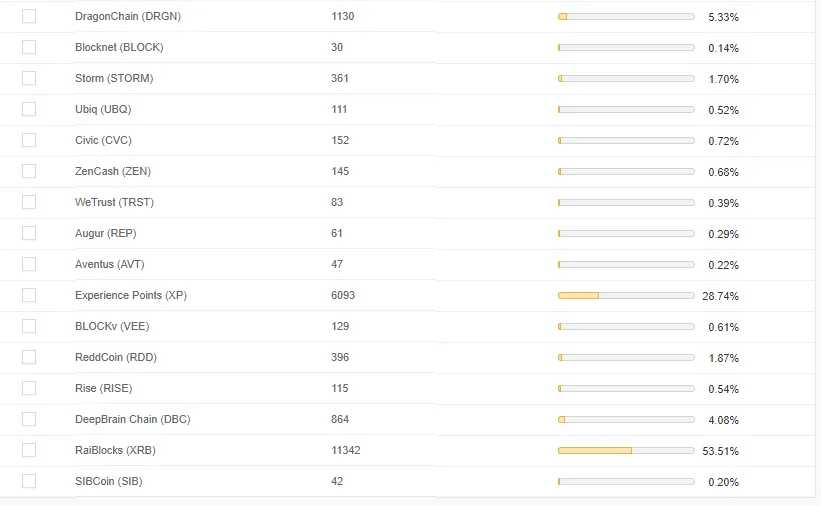The width and height of the screenshot is (821, 506).
Task: Select the Storm (STORM) checkbox
Action: 28,78
